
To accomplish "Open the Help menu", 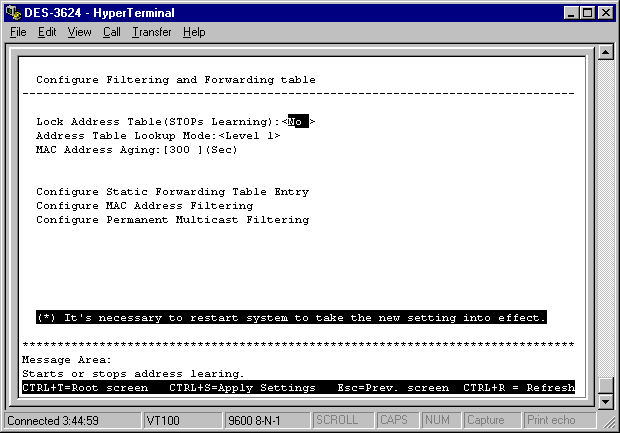I will tap(194, 32).
